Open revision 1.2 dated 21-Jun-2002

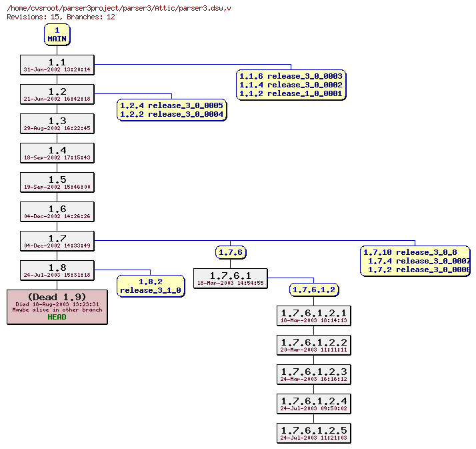click(57, 94)
